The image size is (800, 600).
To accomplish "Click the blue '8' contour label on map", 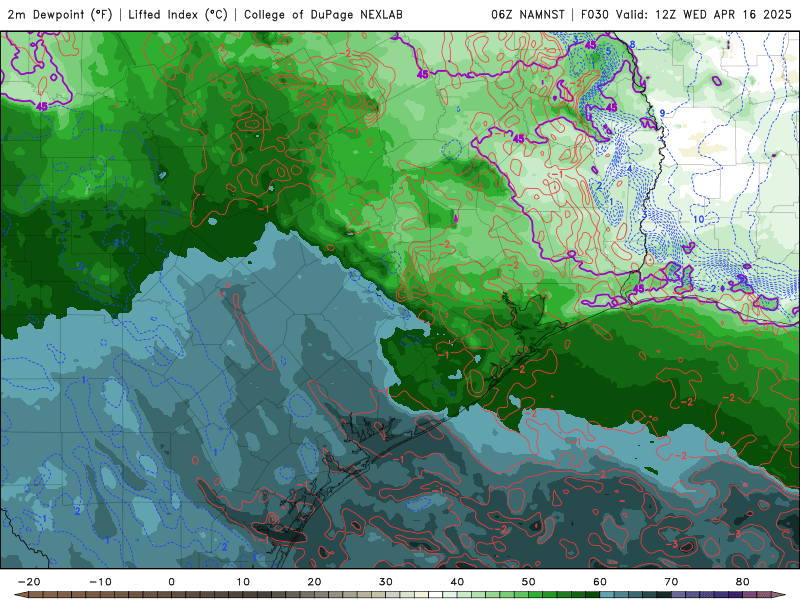I will (x=632, y=45).
